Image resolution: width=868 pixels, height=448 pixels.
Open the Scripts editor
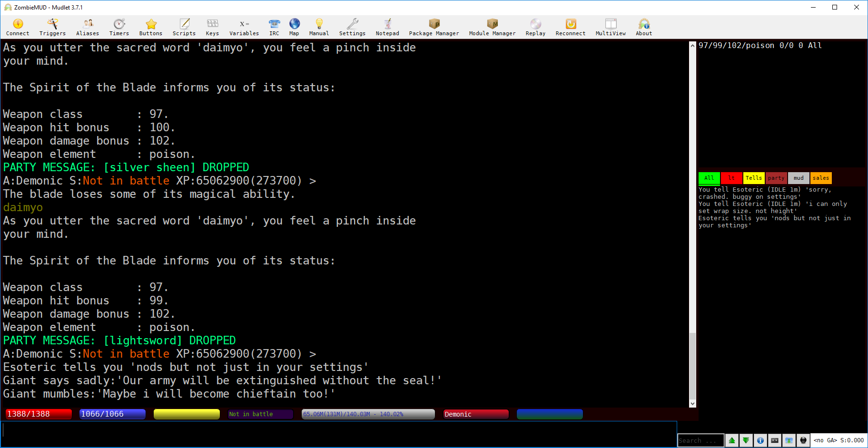pyautogui.click(x=184, y=27)
